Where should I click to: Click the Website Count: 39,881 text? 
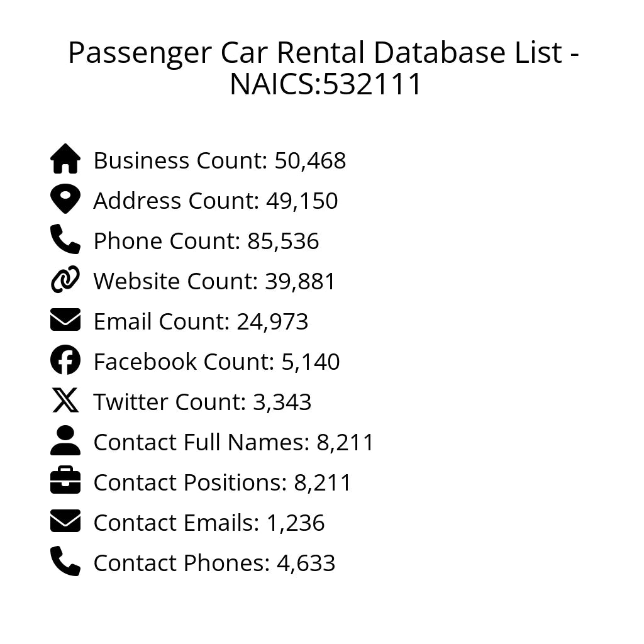coord(214,282)
